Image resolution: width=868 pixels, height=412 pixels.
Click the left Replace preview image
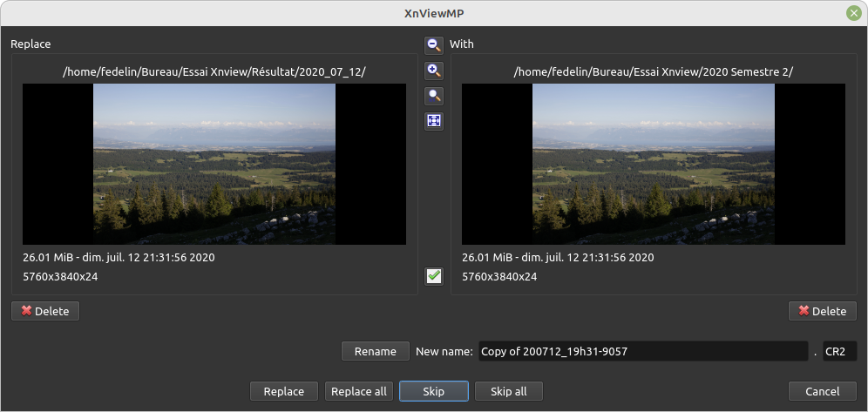(x=214, y=165)
